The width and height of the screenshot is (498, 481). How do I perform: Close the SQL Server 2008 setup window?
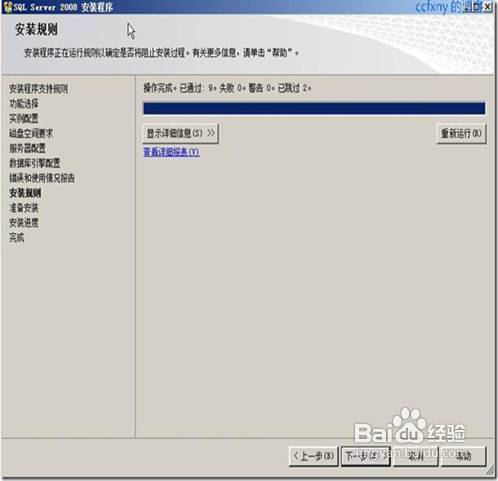click(x=488, y=7)
